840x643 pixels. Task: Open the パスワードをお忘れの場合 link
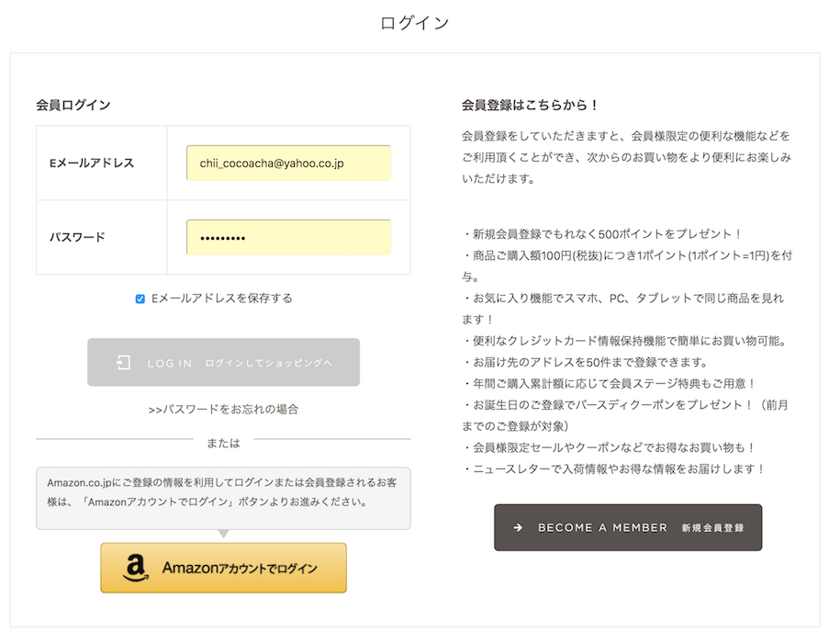[223, 410]
